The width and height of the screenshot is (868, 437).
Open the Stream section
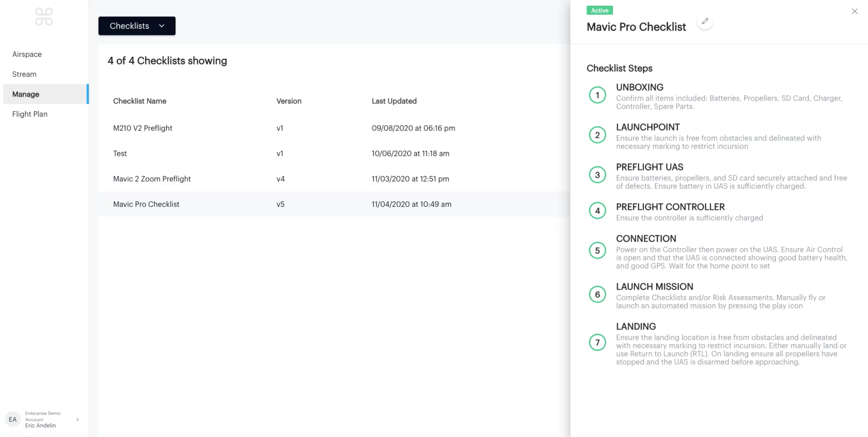tap(24, 74)
